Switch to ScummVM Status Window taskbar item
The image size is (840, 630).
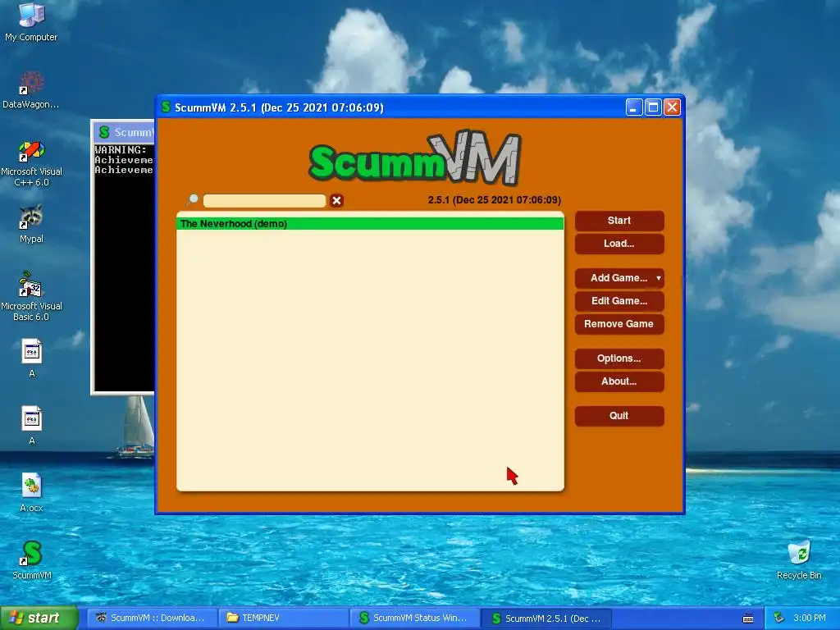(x=415, y=618)
